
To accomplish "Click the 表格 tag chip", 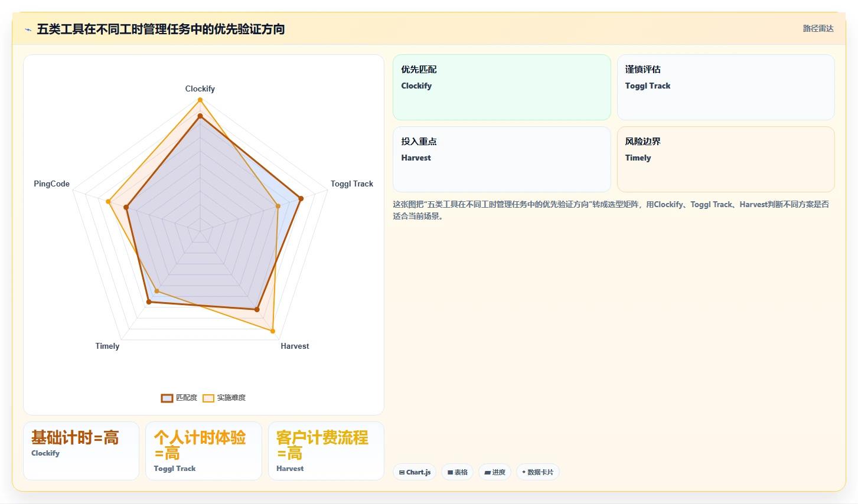I will [458, 472].
